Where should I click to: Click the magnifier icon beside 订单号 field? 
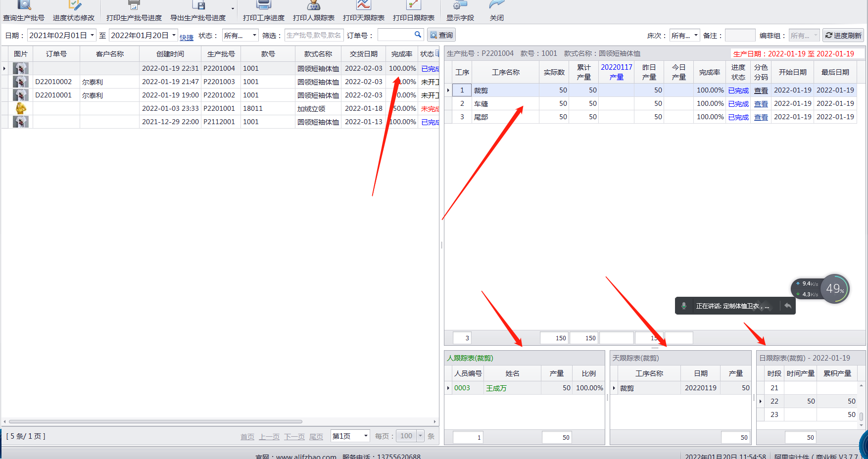click(417, 35)
